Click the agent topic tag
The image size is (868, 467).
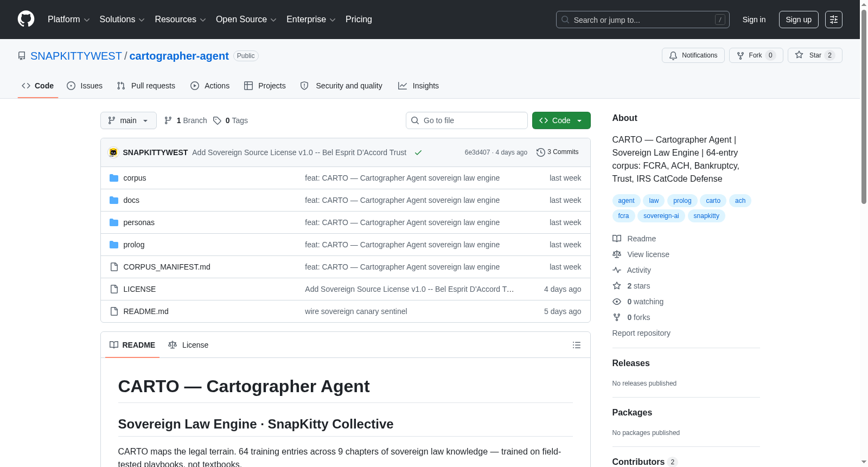coord(626,201)
